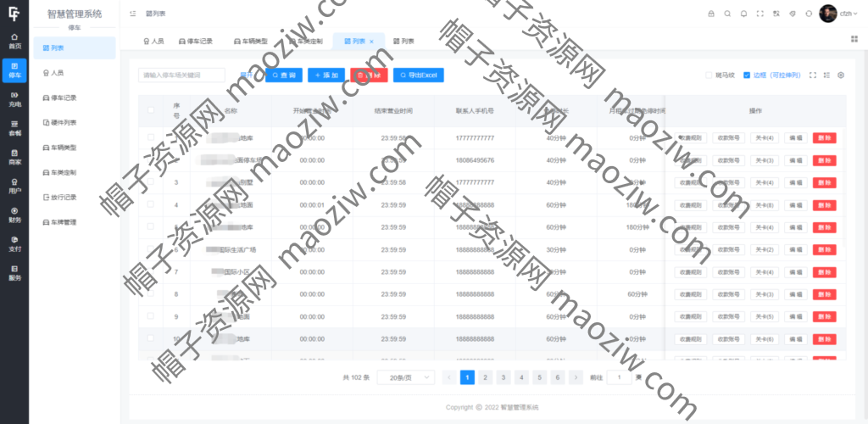Toggle fullscreen from the top header

760,14
